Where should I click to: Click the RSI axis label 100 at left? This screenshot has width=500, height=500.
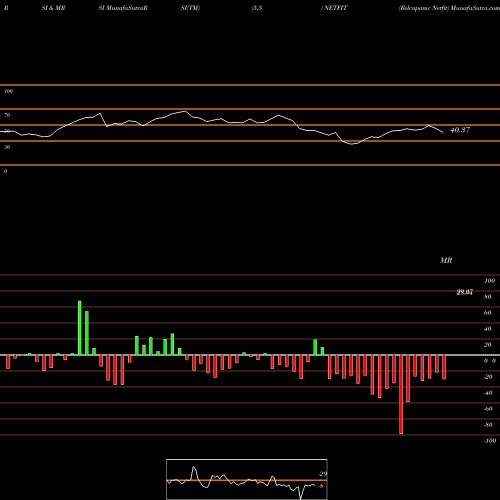tap(8, 91)
